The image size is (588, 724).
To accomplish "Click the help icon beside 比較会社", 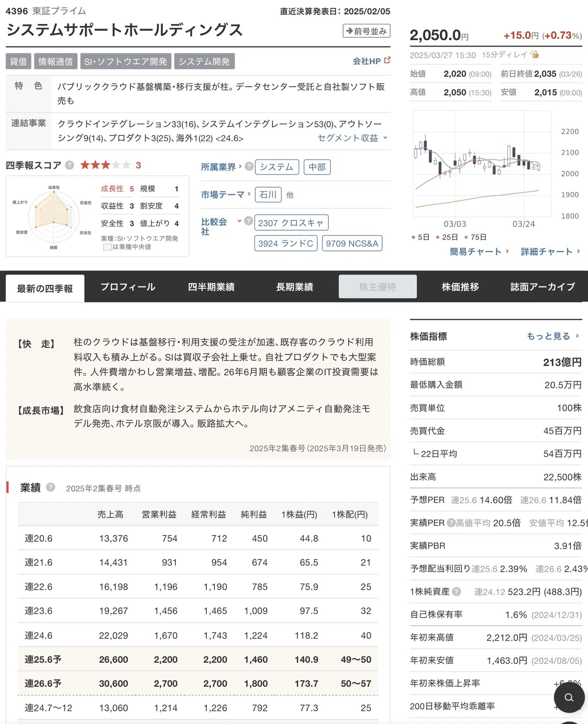I will pos(248,221).
